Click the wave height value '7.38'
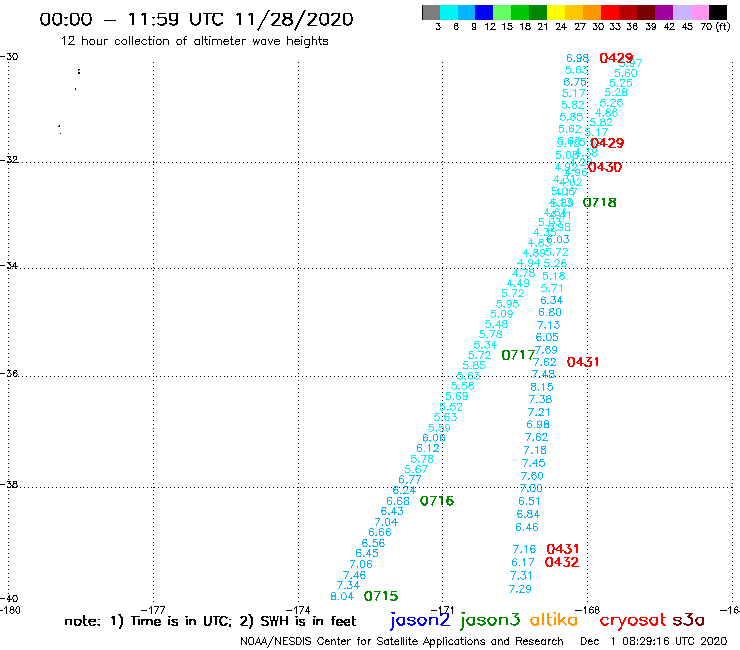Viewport: 740px width, 650px height. point(540,399)
